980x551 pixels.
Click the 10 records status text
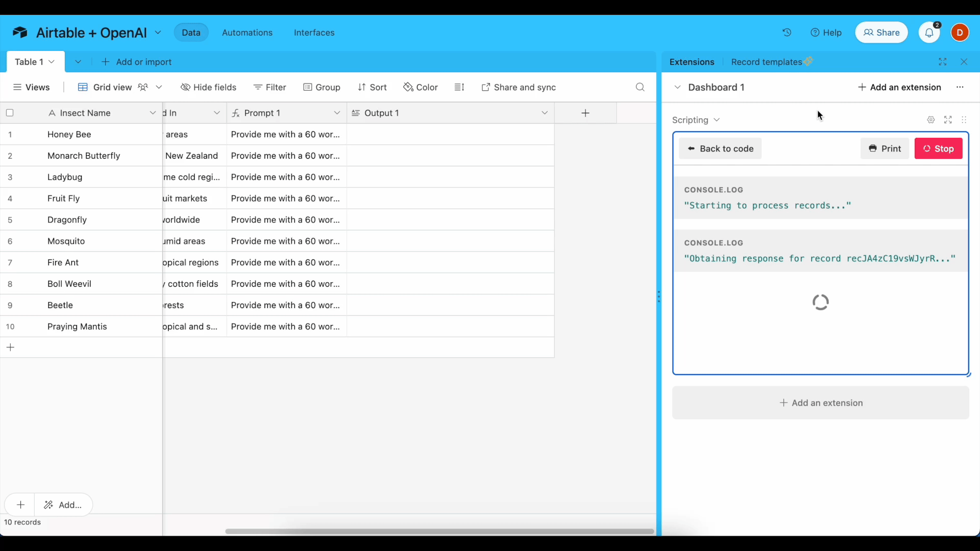22,522
